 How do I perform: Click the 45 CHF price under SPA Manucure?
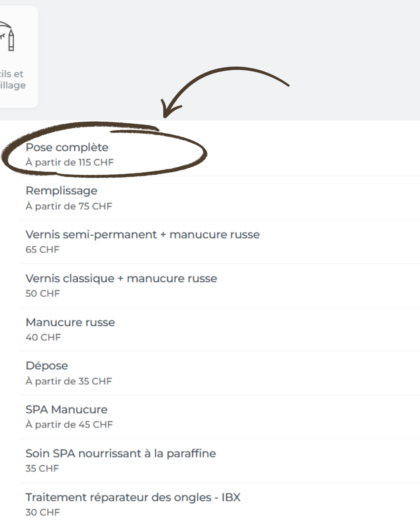[69, 424]
